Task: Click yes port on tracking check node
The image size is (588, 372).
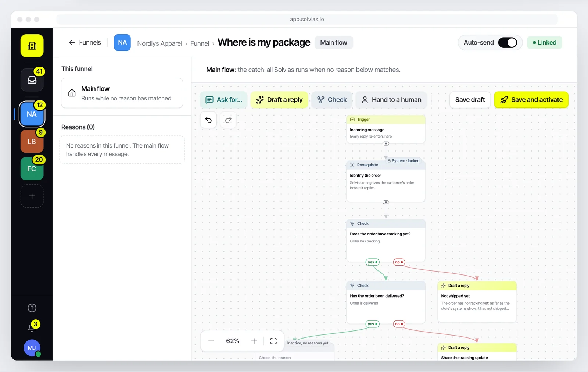Action: tap(373, 262)
